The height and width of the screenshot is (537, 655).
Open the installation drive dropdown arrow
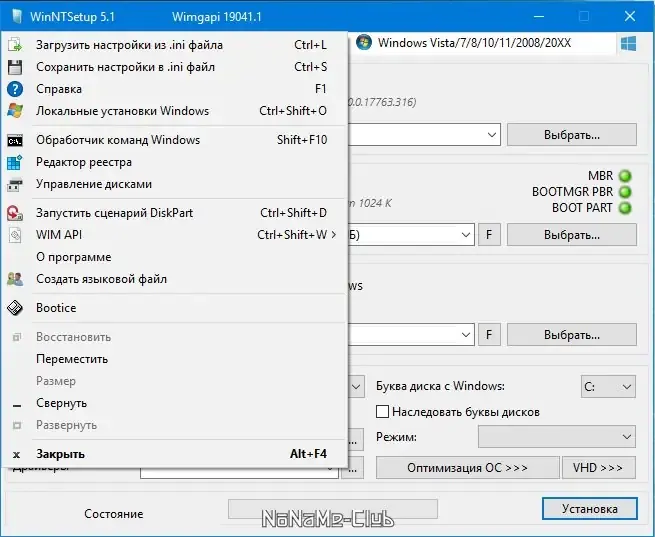[x=466, y=334]
